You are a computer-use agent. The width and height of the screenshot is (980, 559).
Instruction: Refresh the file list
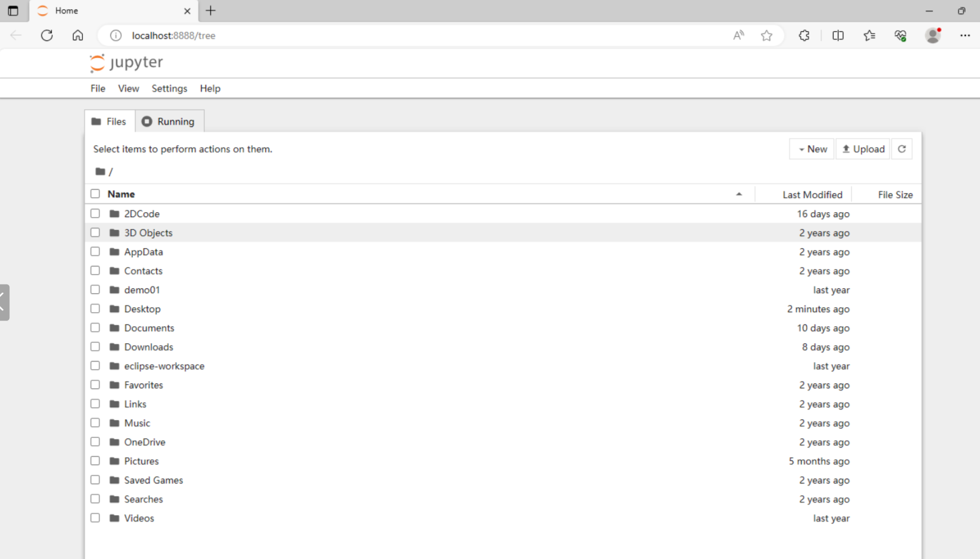[x=901, y=149]
